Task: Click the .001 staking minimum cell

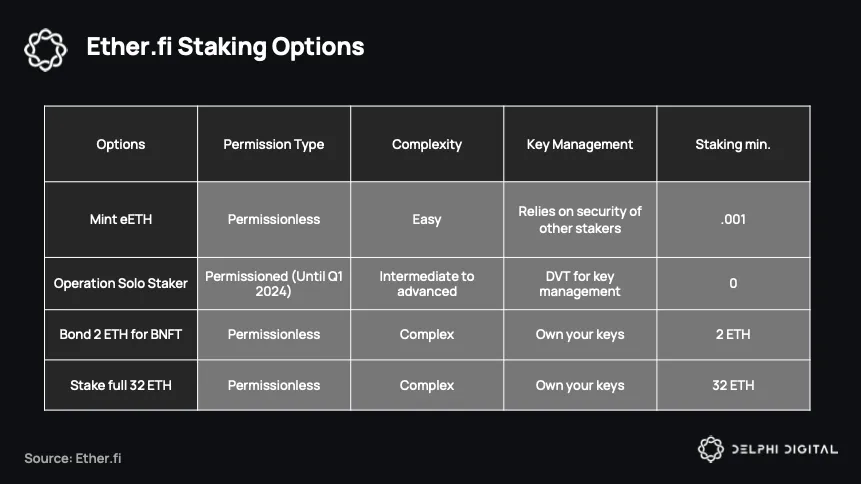Action: click(733, 219)
